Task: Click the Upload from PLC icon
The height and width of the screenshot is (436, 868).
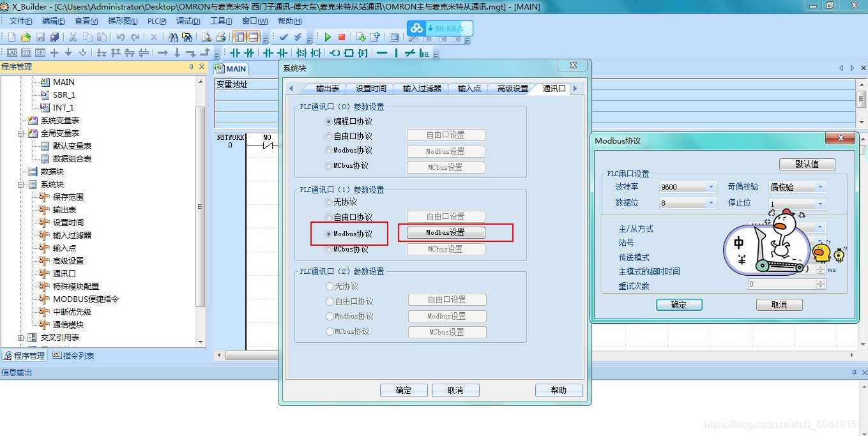Action: click(375, 37)
